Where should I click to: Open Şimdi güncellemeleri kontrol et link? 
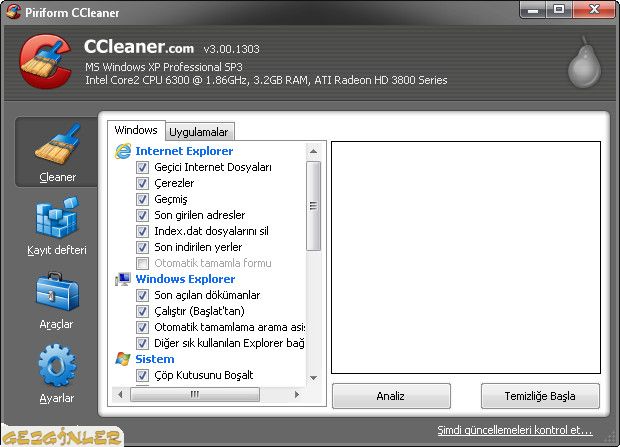[515, 430]
